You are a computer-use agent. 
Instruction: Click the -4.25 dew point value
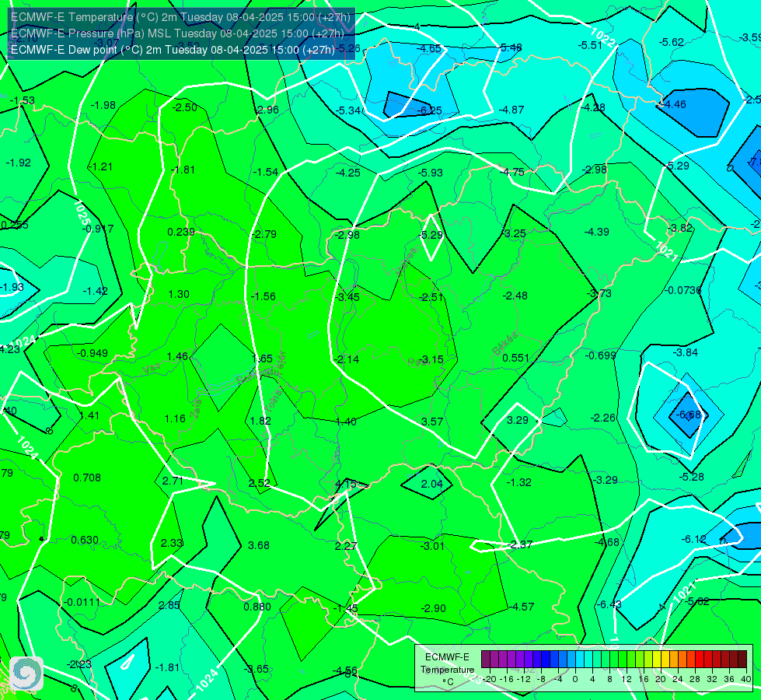click(x=348, y=173)
